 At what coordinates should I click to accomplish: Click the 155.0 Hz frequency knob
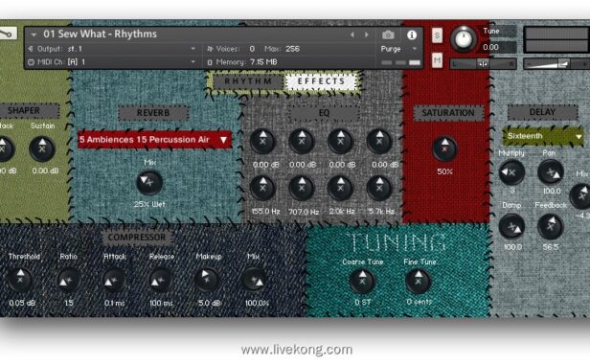262,188
